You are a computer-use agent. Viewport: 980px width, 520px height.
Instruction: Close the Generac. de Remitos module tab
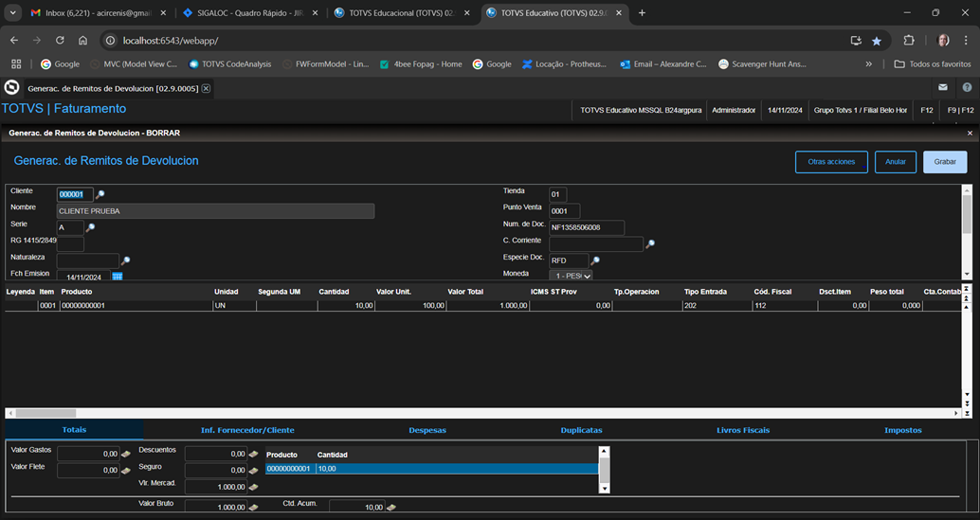pos(206,88)
